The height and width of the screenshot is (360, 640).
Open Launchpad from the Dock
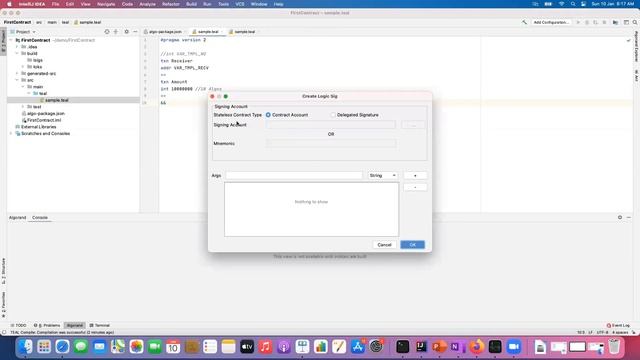click(x=44, y=347)
